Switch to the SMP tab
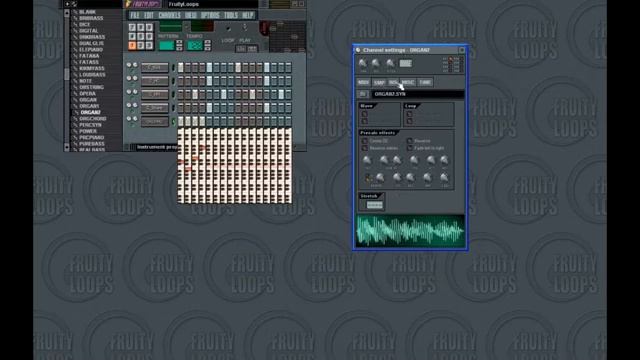This screenshot has width=640, height=360. click(x=379, y=82)
